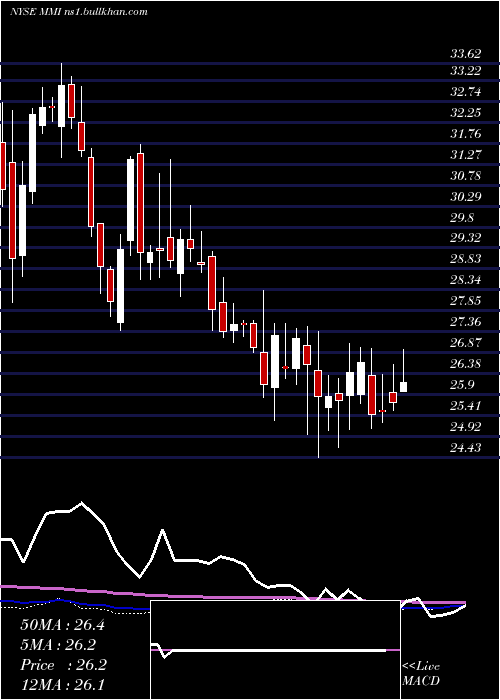Click the 30.29 price axis label
Screen dimensions: 500x700
pos(466,196)
